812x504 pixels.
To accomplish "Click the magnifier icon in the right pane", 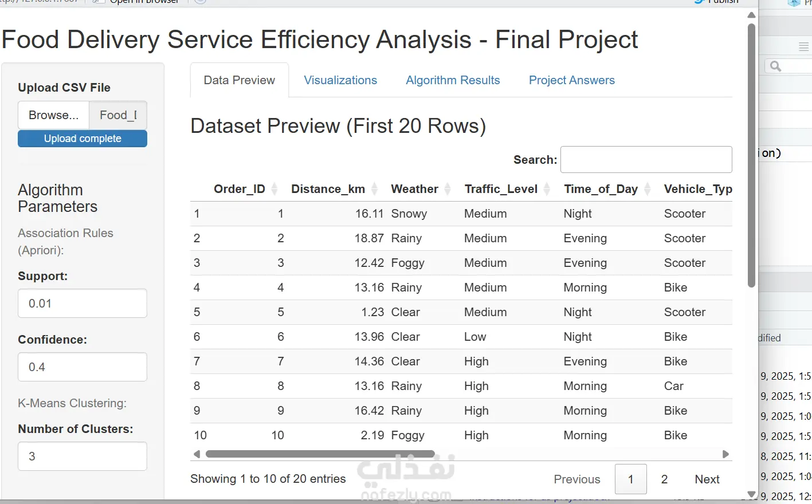I will point(775,66).
